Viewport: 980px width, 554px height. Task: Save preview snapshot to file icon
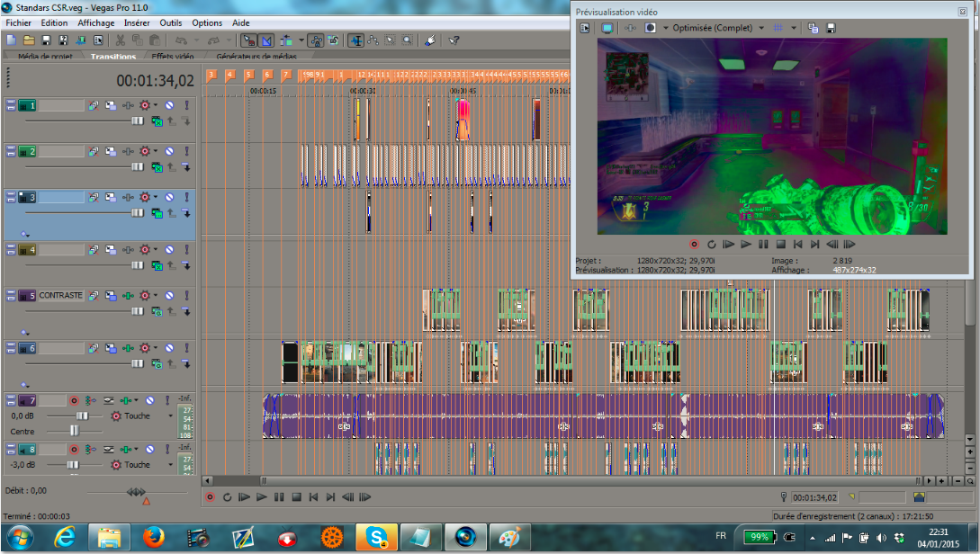[x=831, y=28]
